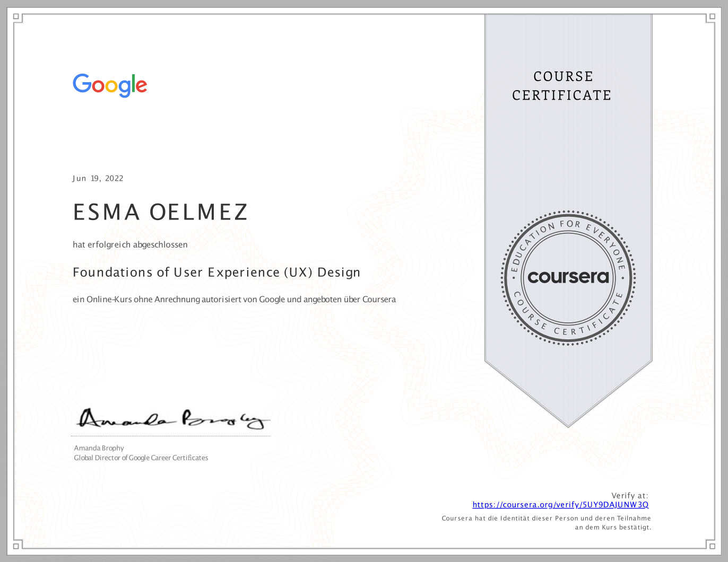Viewport: 728px width, 562px height.
Task: Click the Verify at: label
Action: [630, 496]
